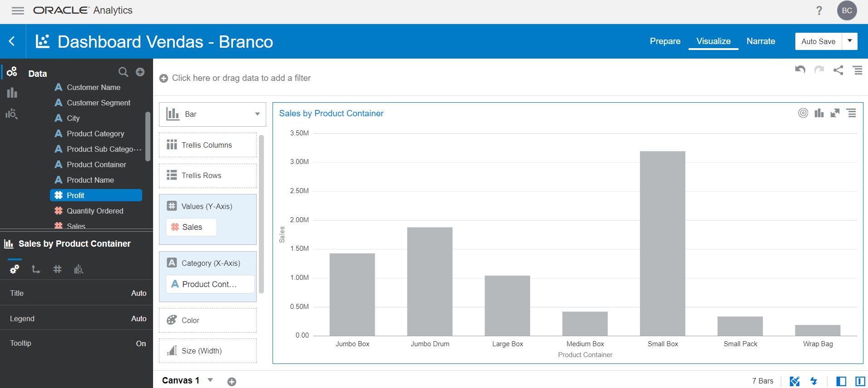Switch to the Narrate tab
This screenshot has width=868, height=388.
[x=761, y=41]
